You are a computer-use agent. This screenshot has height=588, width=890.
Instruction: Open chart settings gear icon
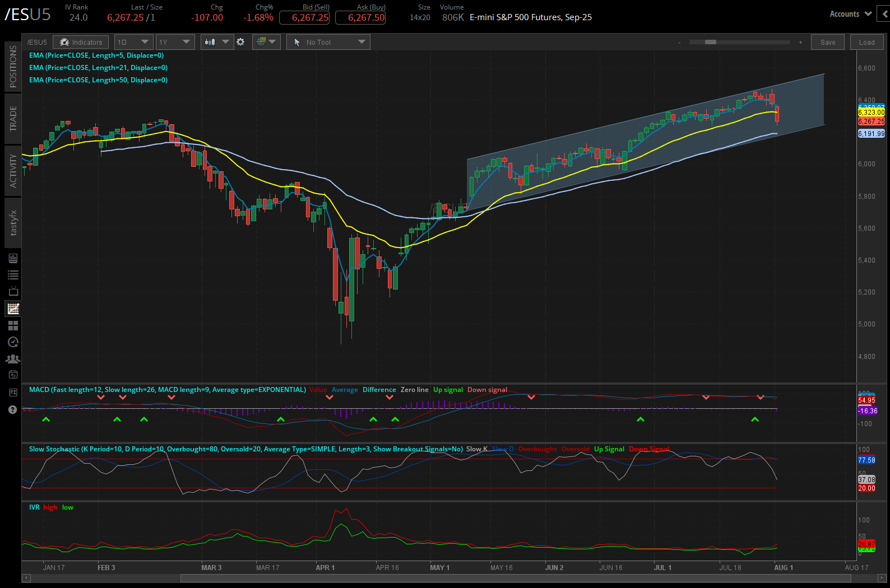[240, 42]
